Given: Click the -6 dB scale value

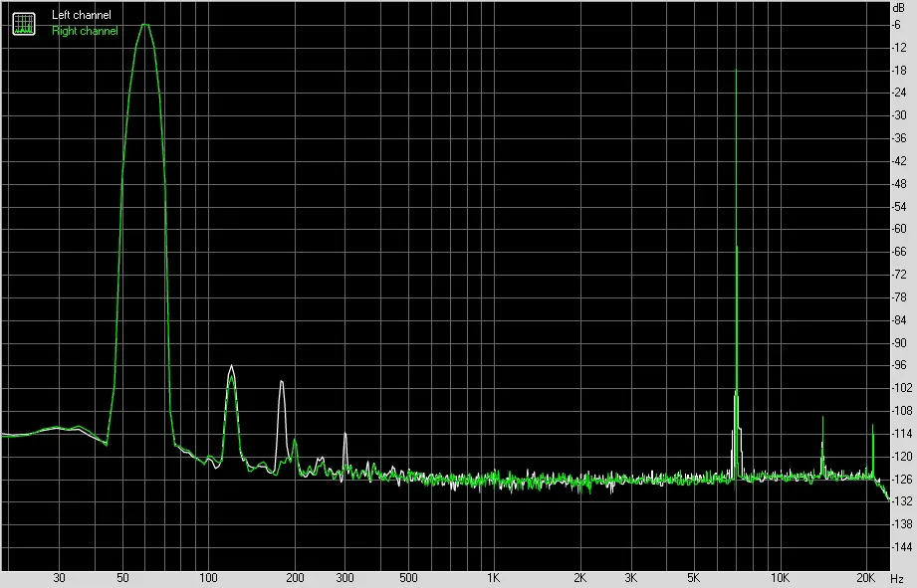Looking at the screenshot, I should click(x=896, y=25).
